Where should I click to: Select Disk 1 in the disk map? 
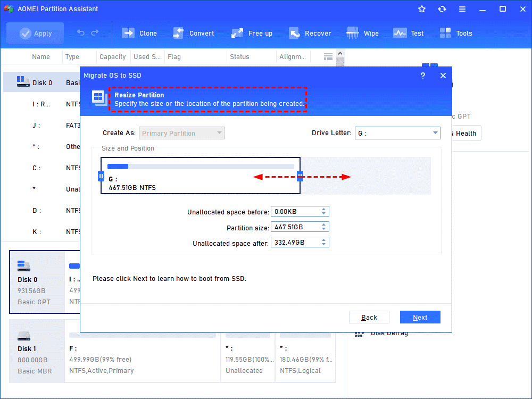tap(37, 352)
